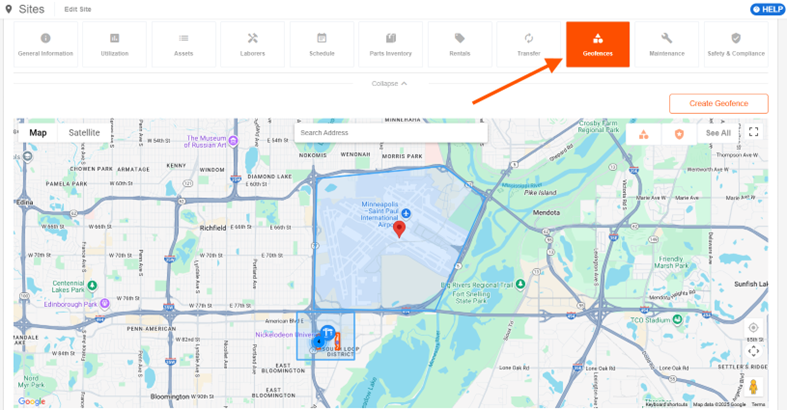Click the Big Rivers Regional Trail marker

pos(520,284)
